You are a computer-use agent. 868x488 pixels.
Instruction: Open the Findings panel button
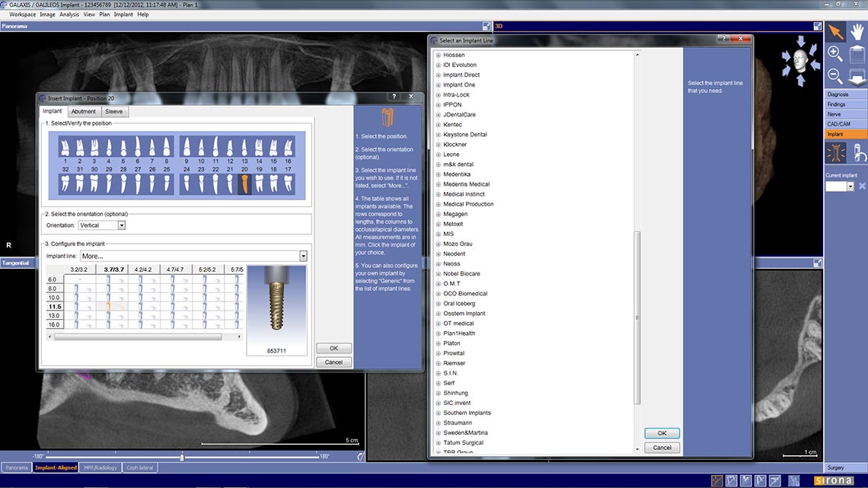(846, 104)
